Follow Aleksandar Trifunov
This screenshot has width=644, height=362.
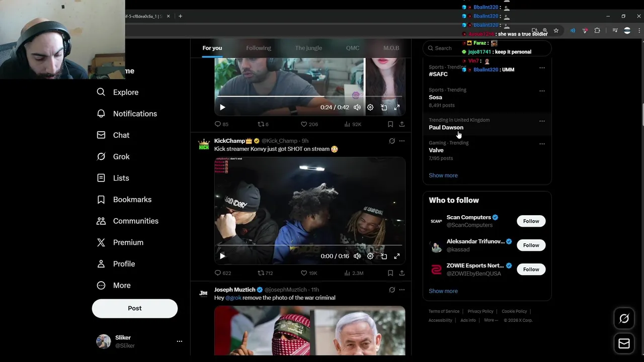pos(531,245)
